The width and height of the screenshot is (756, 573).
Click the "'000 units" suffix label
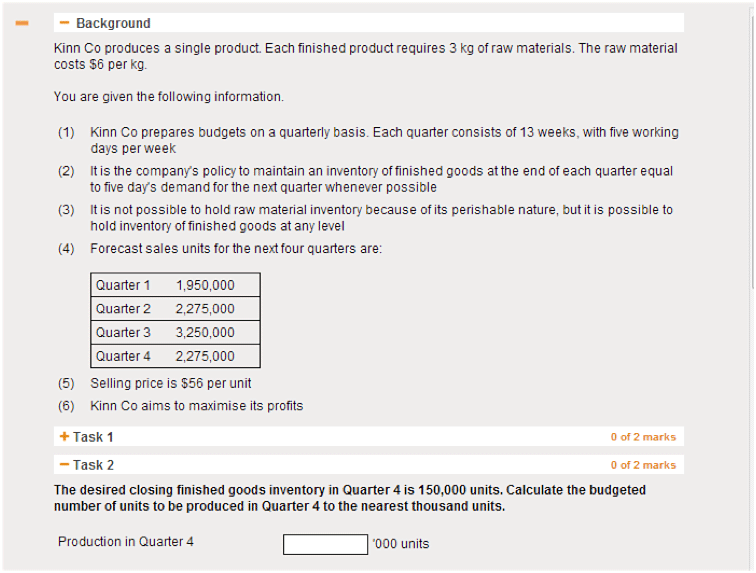click(x=400, y=544)
